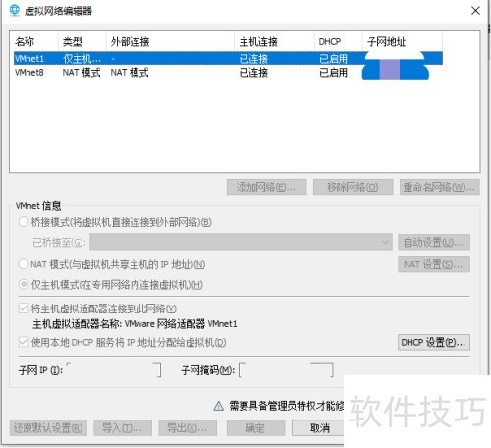Click the 重命名网络 button

[x=439, y=187]
